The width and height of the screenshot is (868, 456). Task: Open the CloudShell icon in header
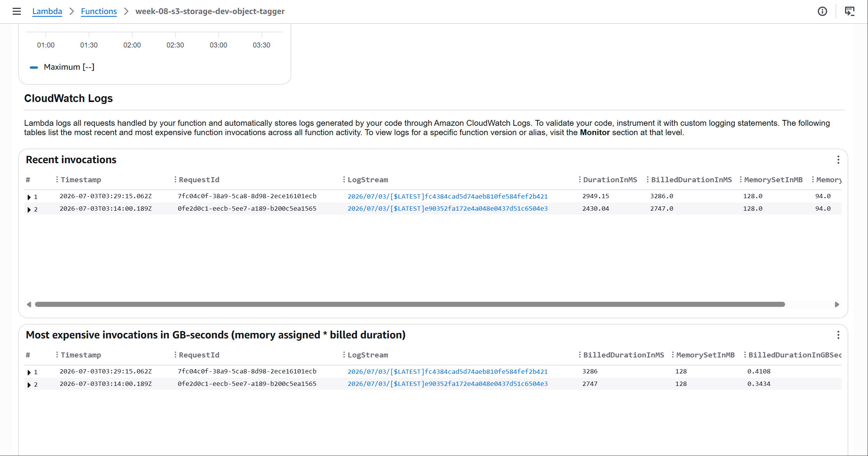850,11
